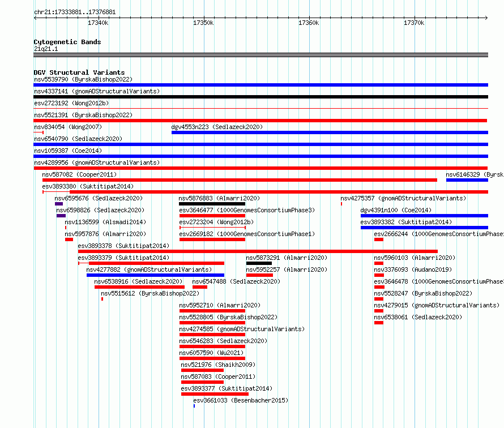Select dgv4391n100 (Coe2014) variant label
This screenshot has height=428, width=504.
(396, 210)
